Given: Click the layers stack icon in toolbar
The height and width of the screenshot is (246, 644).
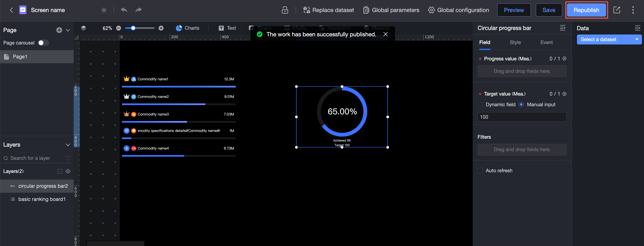Looking at the screenshot, I should click(x=83, y=28).
